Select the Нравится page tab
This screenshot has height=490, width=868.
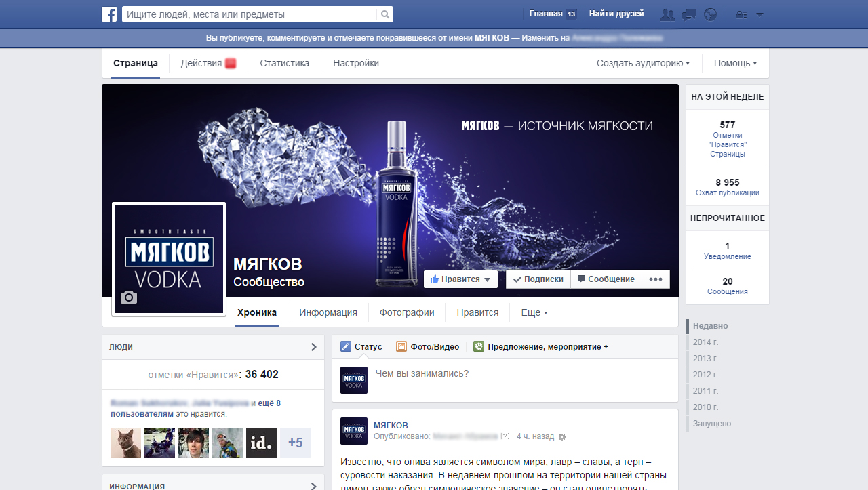477,312
